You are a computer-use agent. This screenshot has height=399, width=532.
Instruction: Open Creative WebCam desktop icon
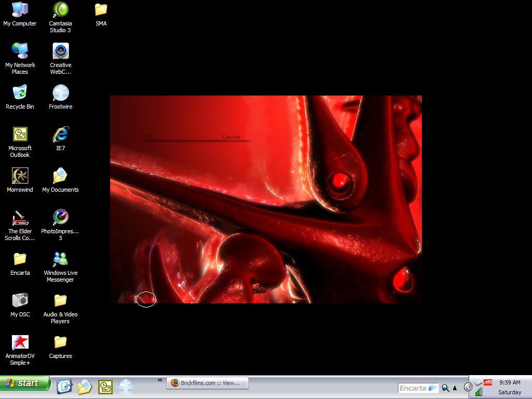[x=60, y=51]
